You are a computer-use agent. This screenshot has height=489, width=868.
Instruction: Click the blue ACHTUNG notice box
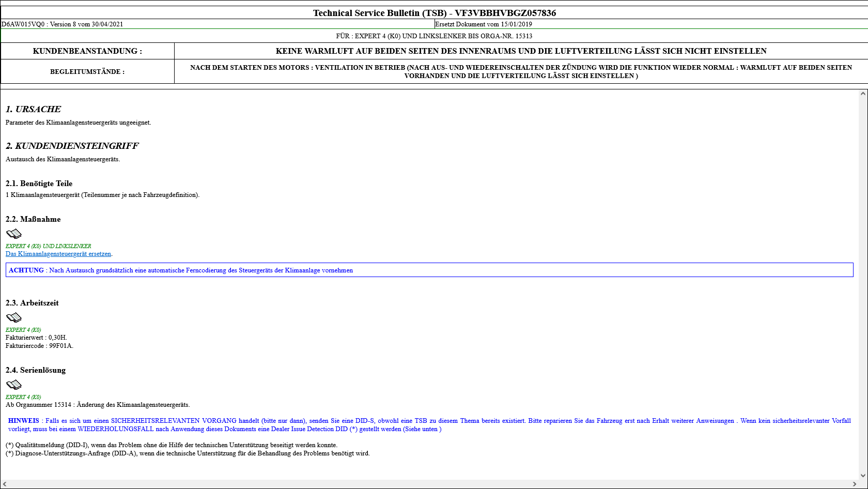coord(429,270)
